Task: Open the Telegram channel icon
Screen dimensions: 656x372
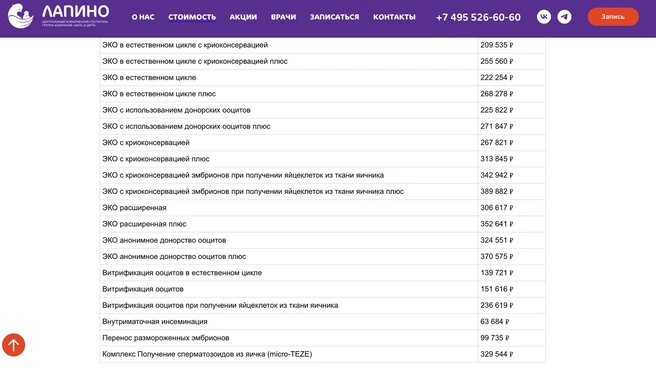Action: pos(564,17)
